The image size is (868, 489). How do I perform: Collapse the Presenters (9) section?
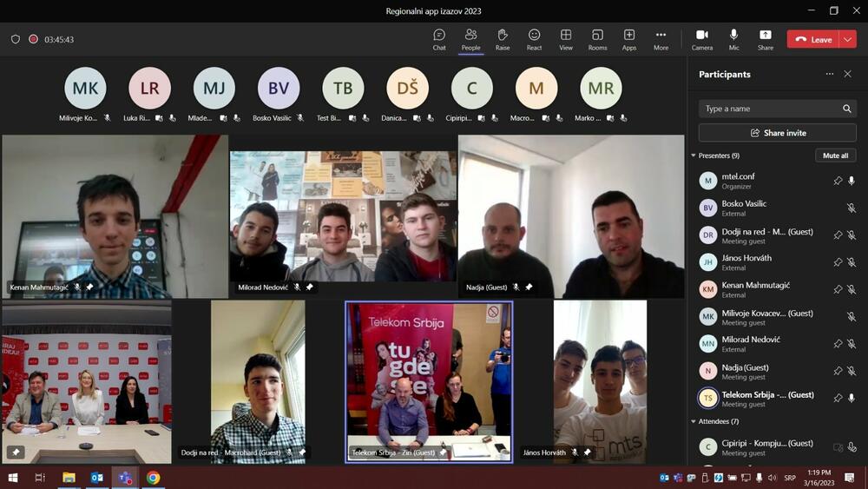pyautogui.click(x=694, y=155)
